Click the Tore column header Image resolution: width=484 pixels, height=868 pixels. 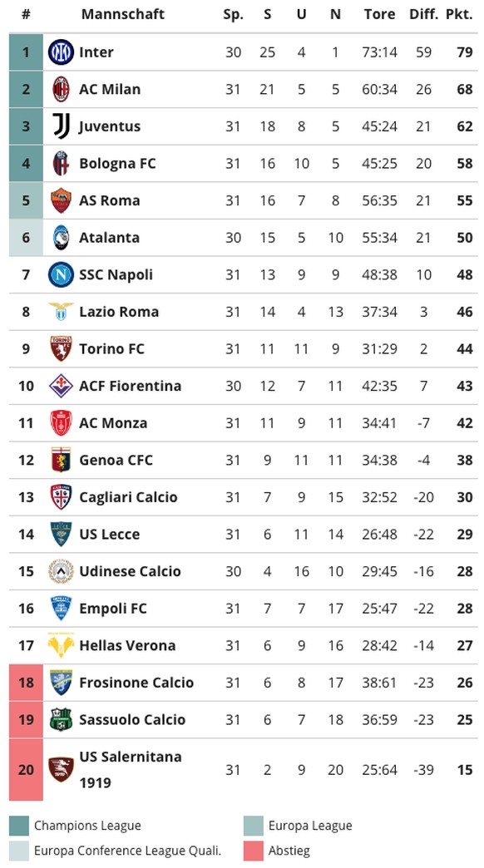point(380,14)
